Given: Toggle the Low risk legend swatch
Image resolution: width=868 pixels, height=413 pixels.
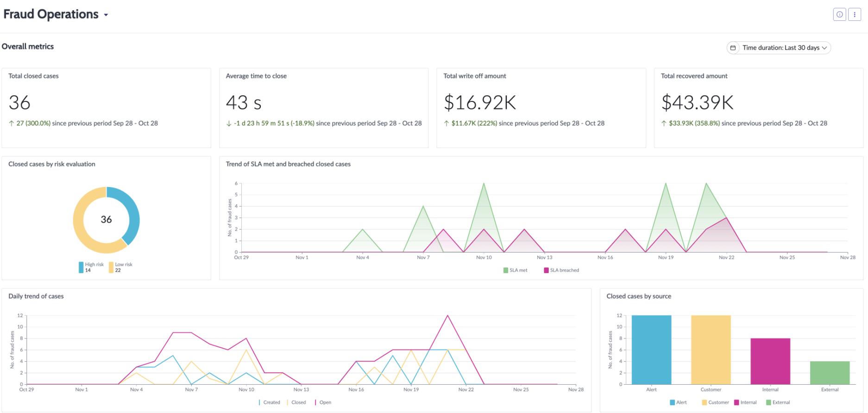Looking at the screenshot, I should tap(111, 267).
